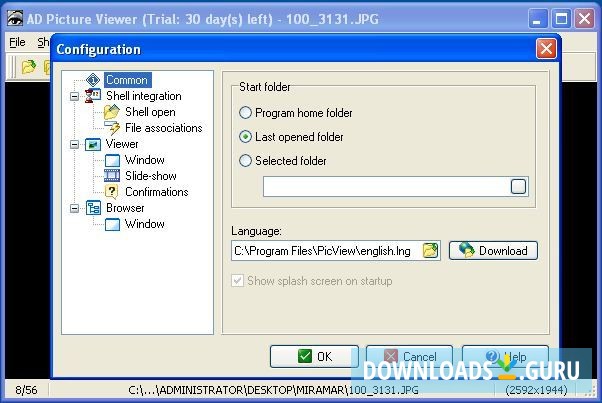Maximize the AD Picture Viewer window
The width and height of the screenshot is (602, 403).
coord(561,18)
